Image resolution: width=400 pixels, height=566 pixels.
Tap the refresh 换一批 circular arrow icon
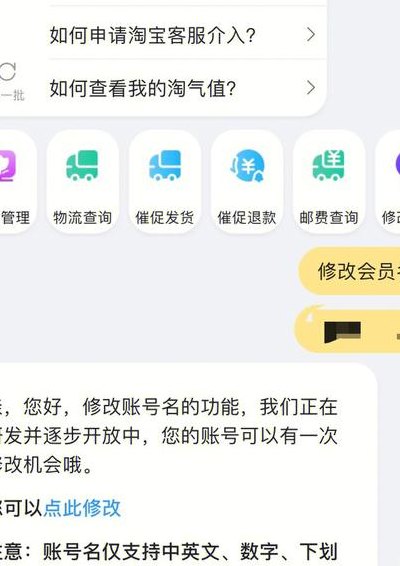[x=7, y=71]
